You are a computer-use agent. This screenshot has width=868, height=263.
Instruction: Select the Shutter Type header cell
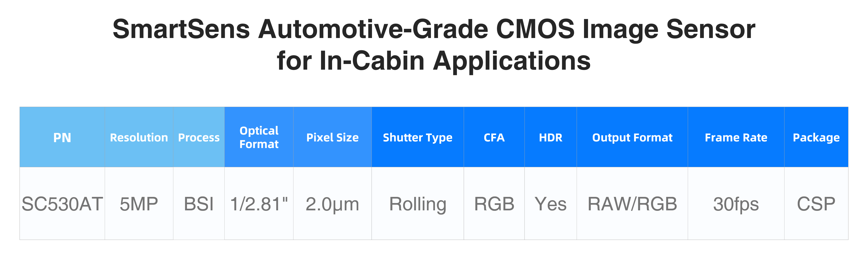(417, 137)
